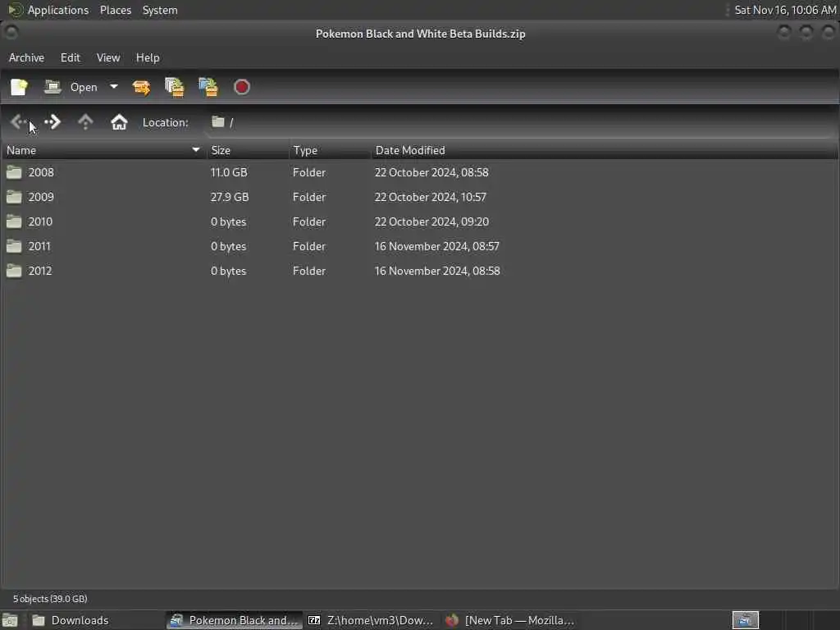Open the View menu

[x=108, y=57]
